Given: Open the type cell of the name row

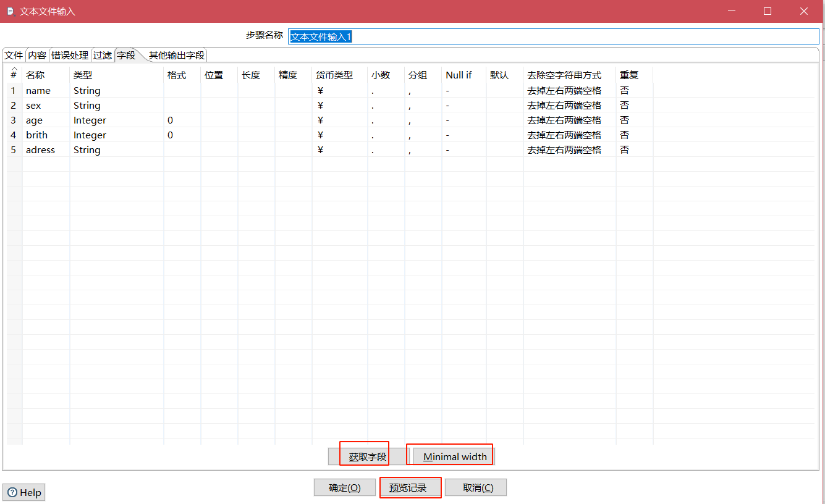Looking at the screenshot, I should (87, 91).
